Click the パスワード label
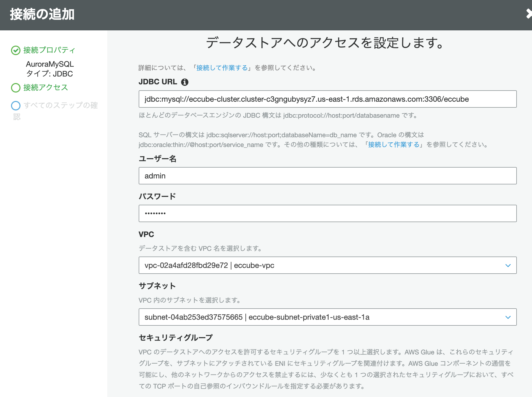This screenshot has width=532, height=397. 157,196
